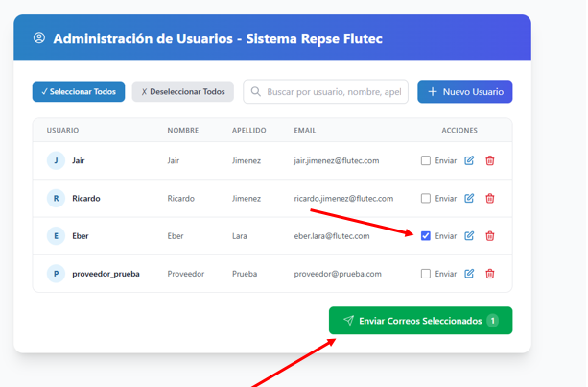588x387 pixels.
Task: Click the selected count badge 1
Action: (493, 321)
